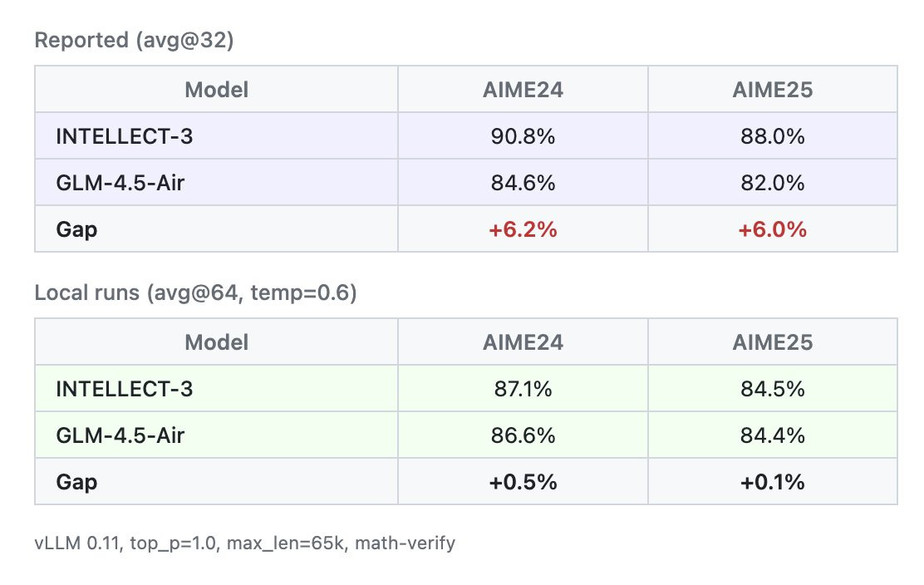Click the vLLM 0.11 settings footnote

244,544
